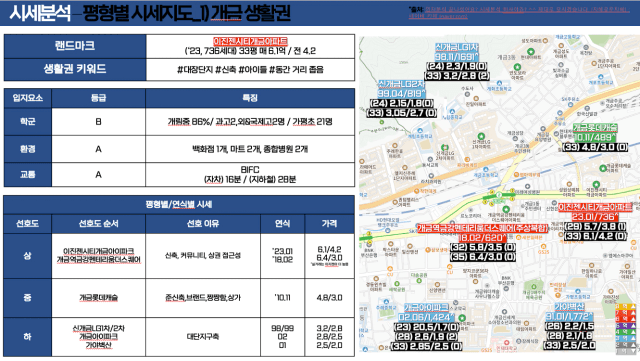
Task: Select the green star marker for 개금롯데캐슬아파트
Action: click(x=603, y=168)
